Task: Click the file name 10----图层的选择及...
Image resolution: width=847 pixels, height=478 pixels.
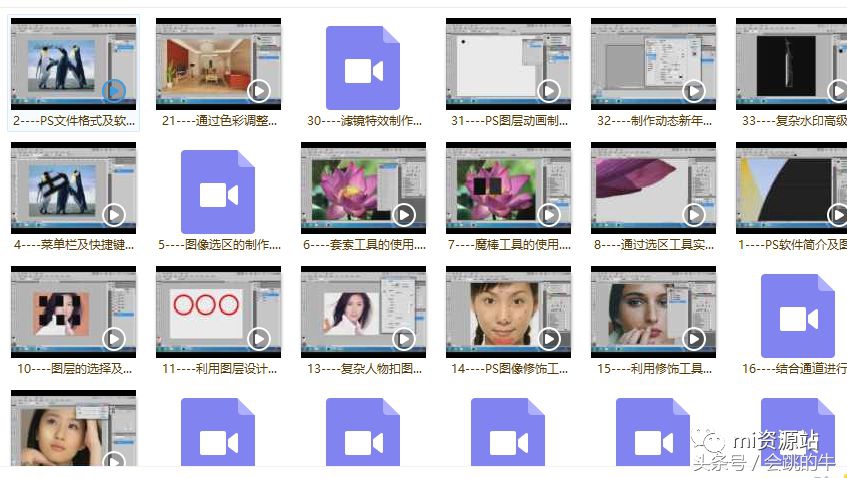Action: click(75, 369)
